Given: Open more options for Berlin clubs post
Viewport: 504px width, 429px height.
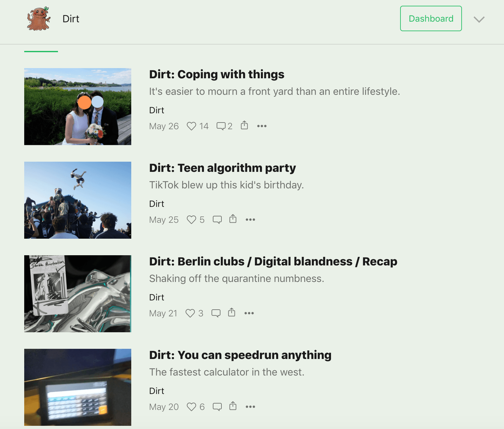Looking at the screenshot, I should point(249,313).
